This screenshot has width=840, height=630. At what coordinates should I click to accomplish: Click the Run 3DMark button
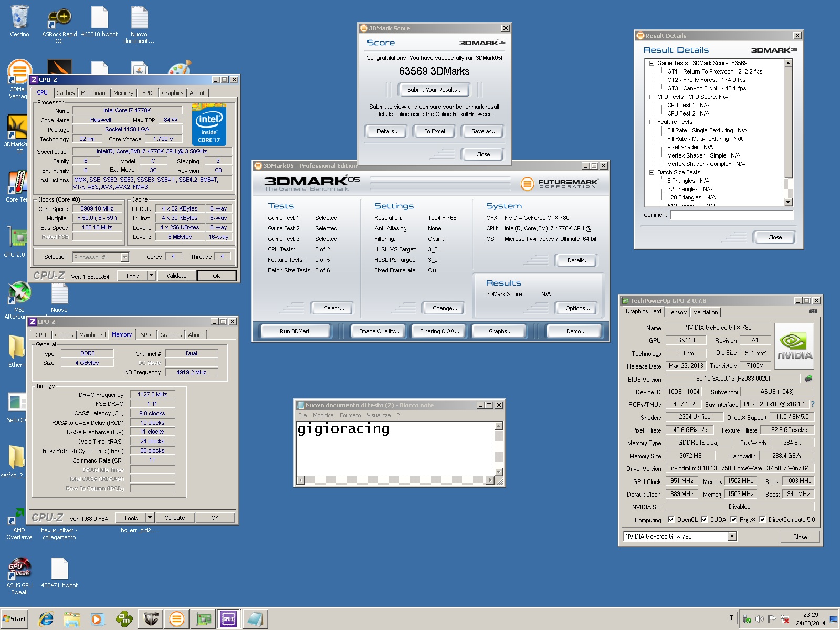(x=295, y=331)
